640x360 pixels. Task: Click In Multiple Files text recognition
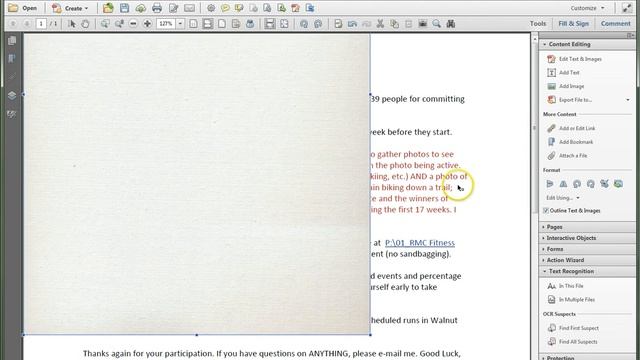[x=571, y=300]
